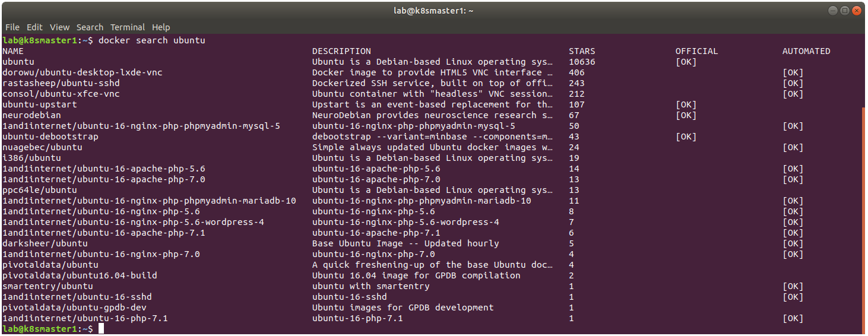Click the 'docker search ubuntu' command text

(151, 40)
